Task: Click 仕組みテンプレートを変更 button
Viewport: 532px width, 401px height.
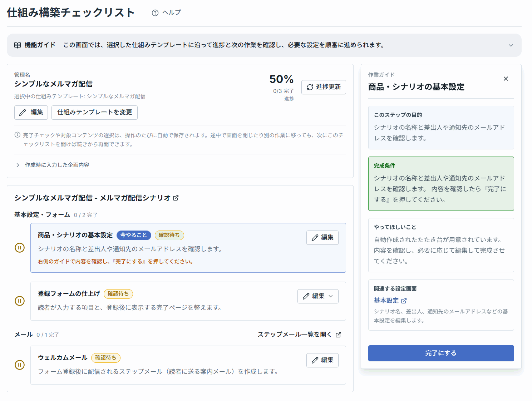Action: point(94,113)
